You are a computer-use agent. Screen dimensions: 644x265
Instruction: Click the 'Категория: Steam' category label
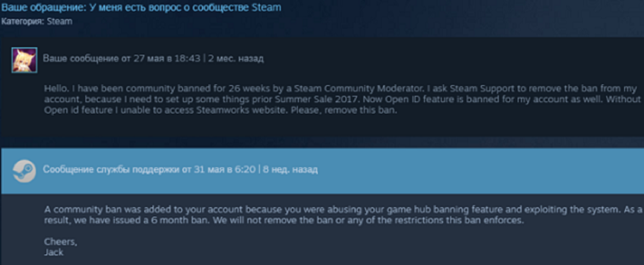point(37,22)
